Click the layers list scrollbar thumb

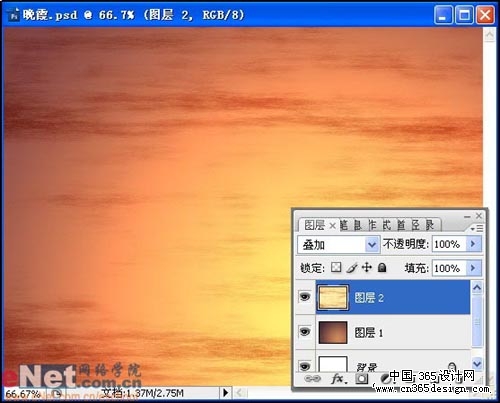[x=477, y=322]
